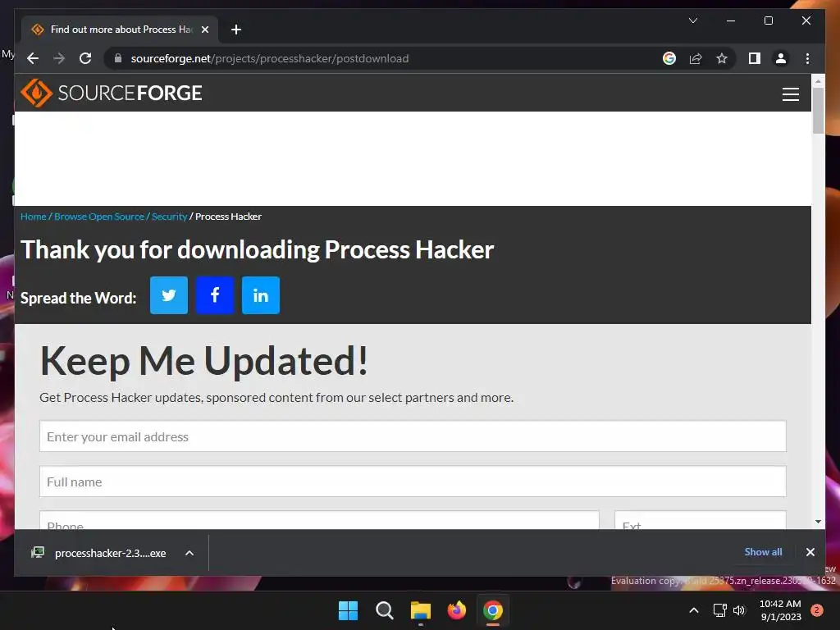Image resolution: width=840 pixels, height=630 pixels.
Task: Go back to the previous page
Action: tap(33, 58)
